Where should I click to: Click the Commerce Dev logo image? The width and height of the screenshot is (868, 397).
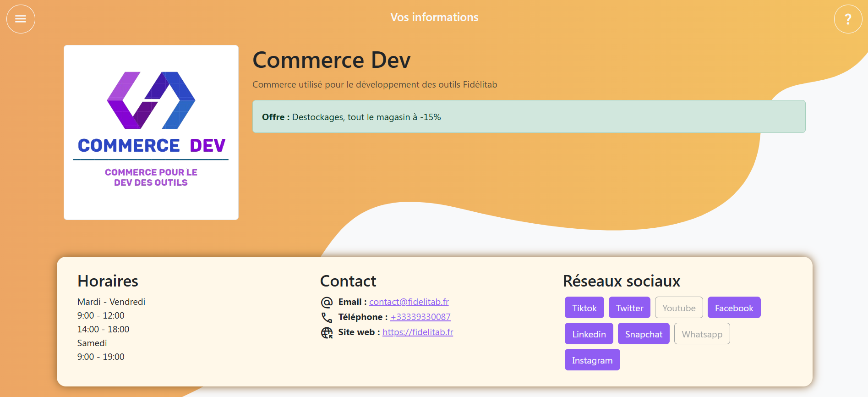pos(151,132)
